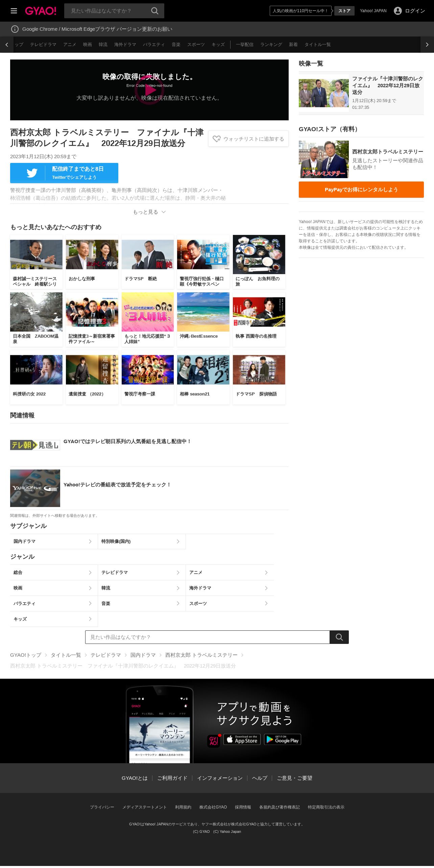Click Yahoo!テレビの番組表で放送予定をチェック link

pyautogui.click(x=117, y=485)
